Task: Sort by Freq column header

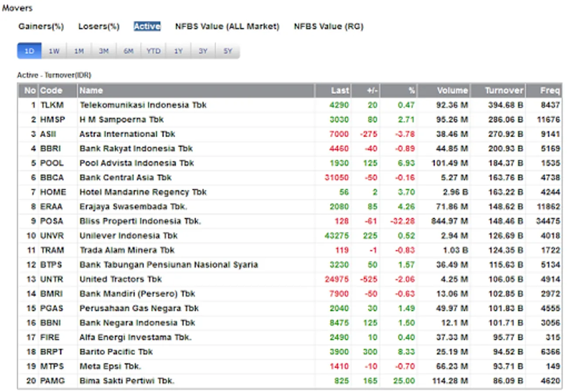Action: pyautogui.click(x=544, y=91)
